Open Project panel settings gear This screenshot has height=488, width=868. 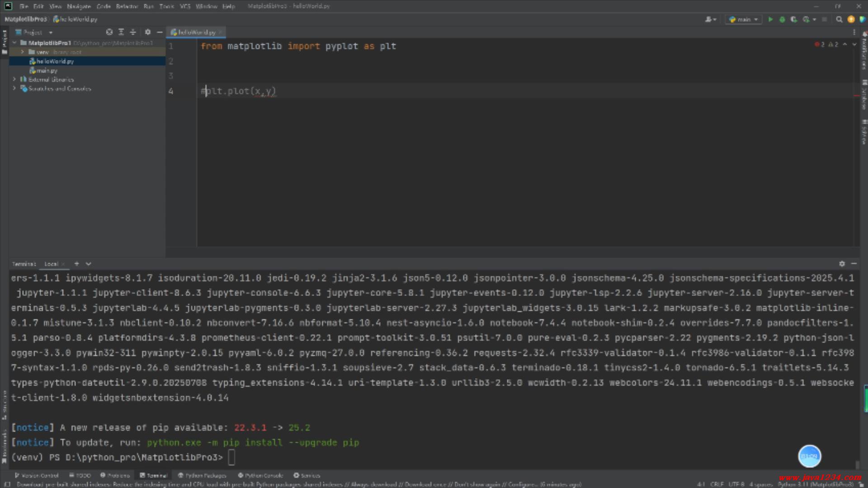pos(147,32)
